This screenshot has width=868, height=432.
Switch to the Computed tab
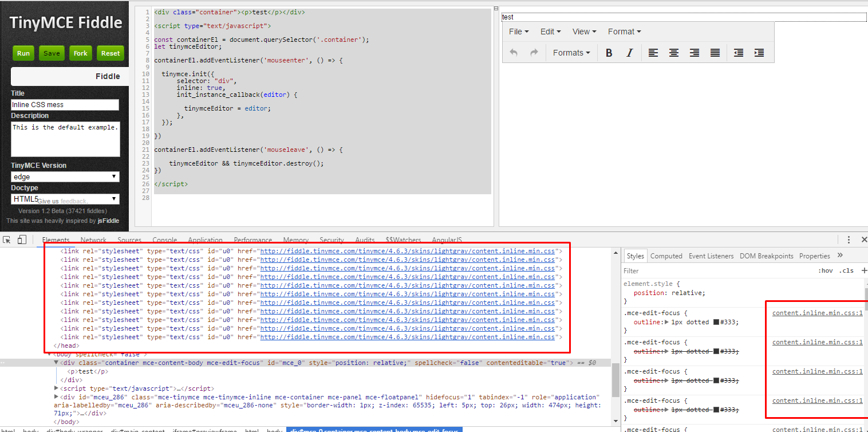tap(666, 256)
